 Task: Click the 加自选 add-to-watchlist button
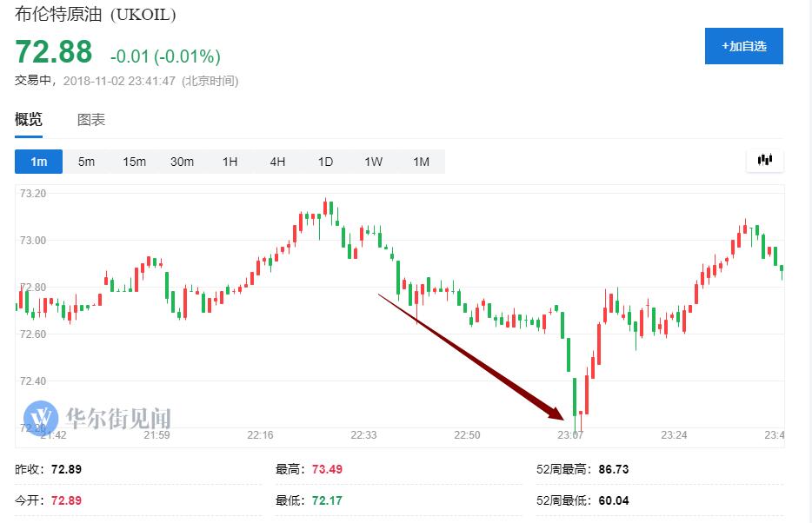point(743,46)
